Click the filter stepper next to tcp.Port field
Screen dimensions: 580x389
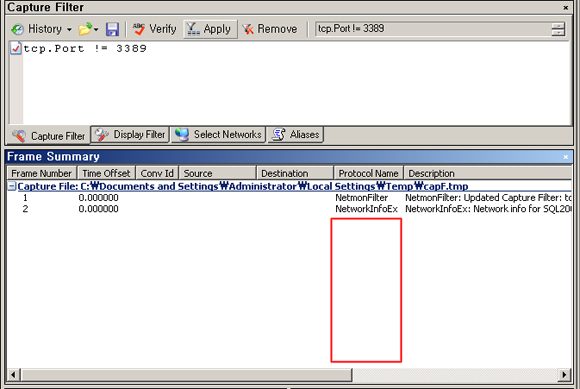pyautogui.click(x=558, y=29)
